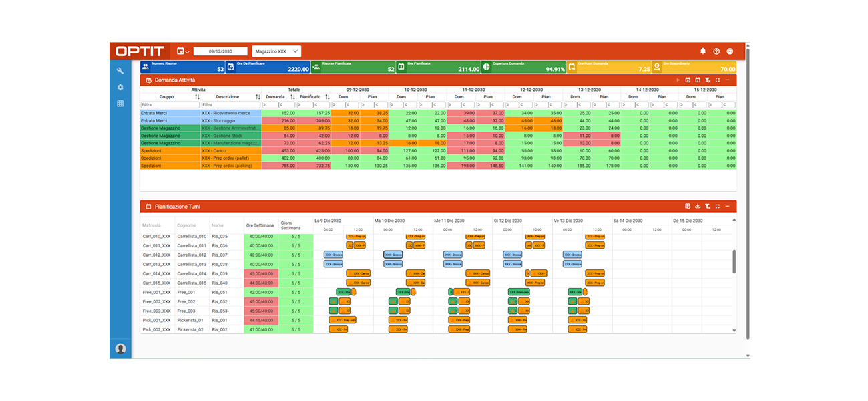
Task: Collapse the Domanda Attività panel
Action: tap(727, 80)
